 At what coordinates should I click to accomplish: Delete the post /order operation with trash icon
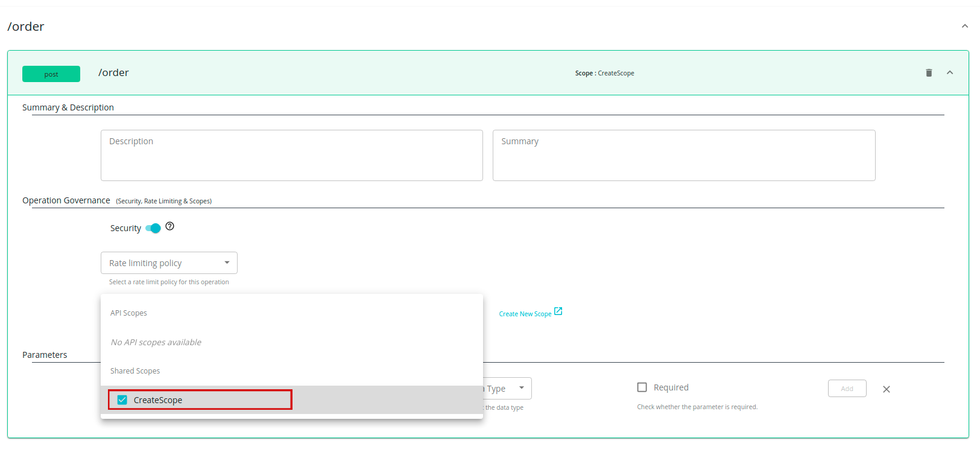tap(929, 73)
